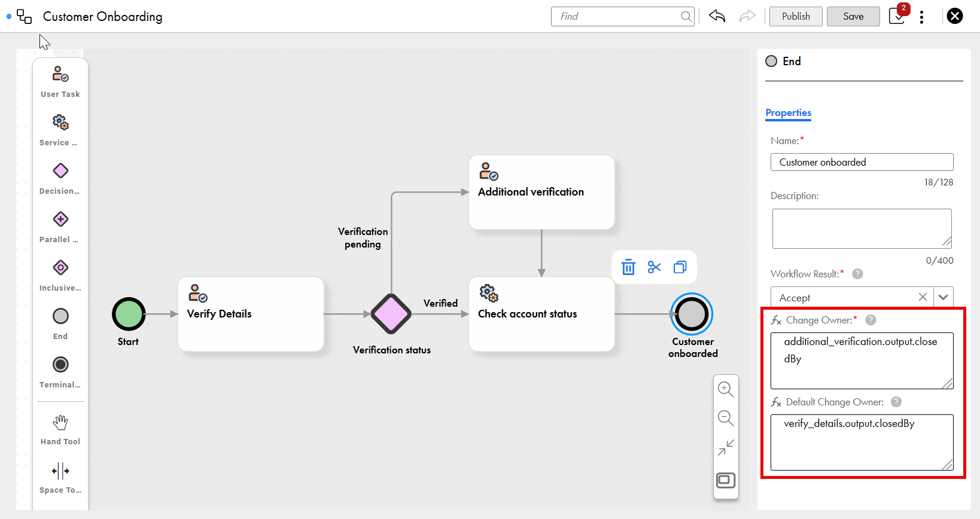Activate the Space Tool

click(x=60, y=471)
